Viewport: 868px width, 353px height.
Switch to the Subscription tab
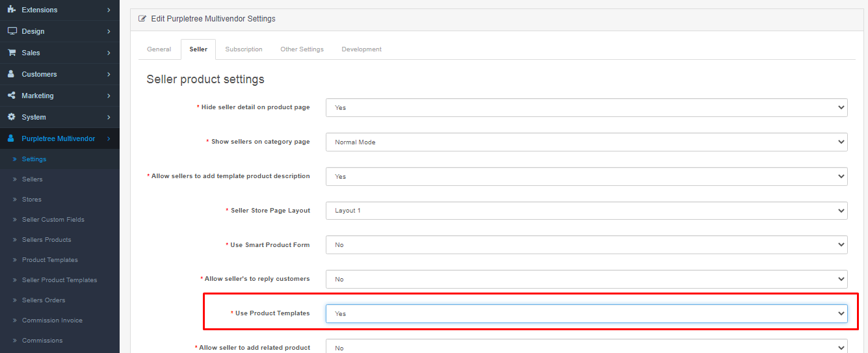tap(244, 49)
